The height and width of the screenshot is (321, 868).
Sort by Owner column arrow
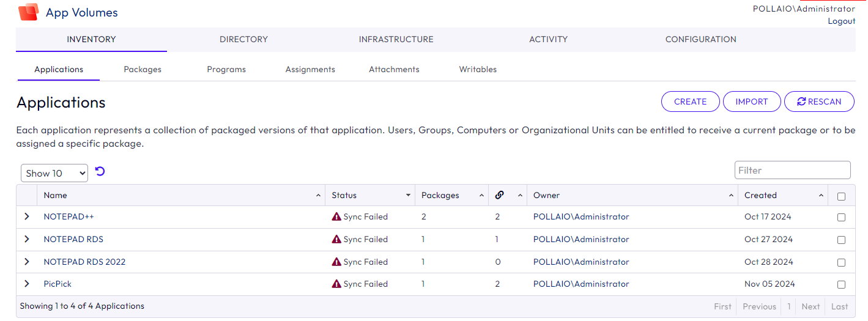tap(731, 196)
